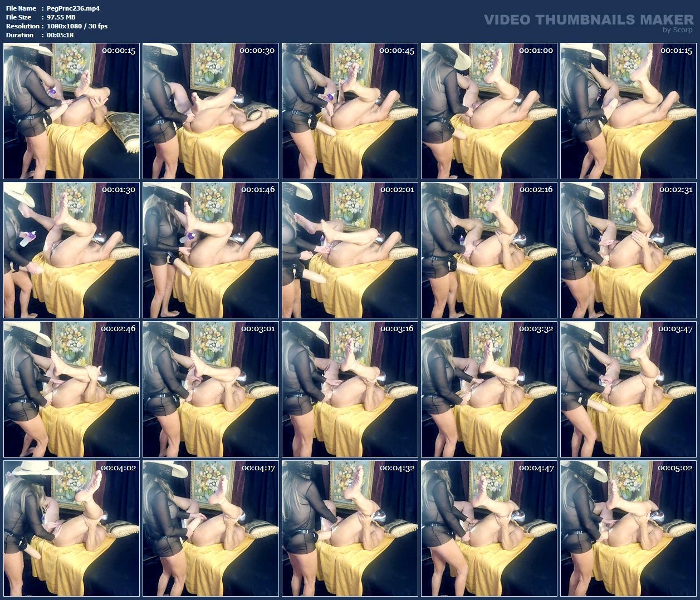The width and height of the screenshot is (700, 600).
Task: Open the 00:04:32 thumbnail
Action: [350, 528]
